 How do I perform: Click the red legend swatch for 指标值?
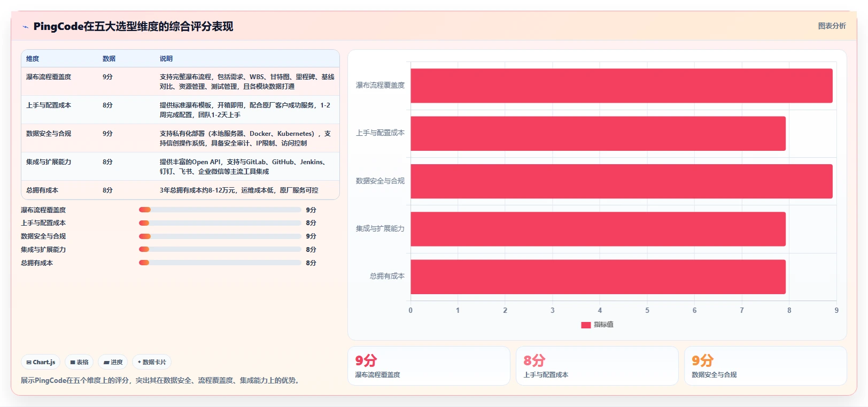pyautogui.click(x=586, y=325)
